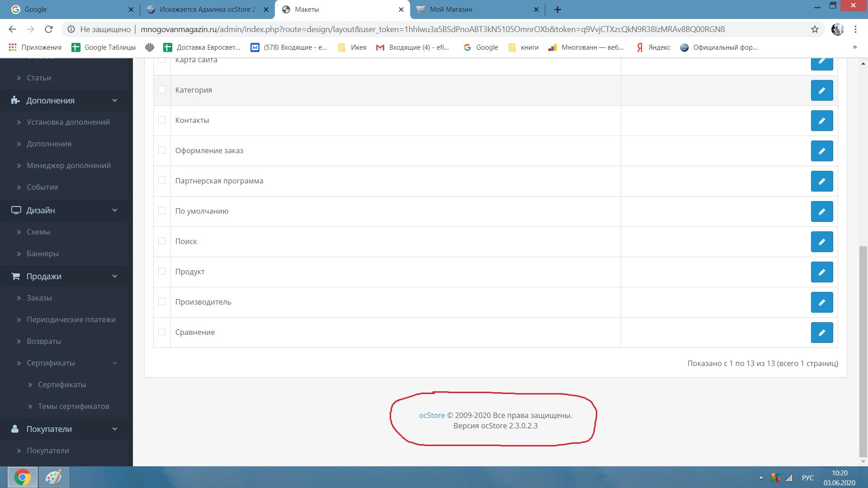Show more bookmarks overflow chevron
The width and height of the screenshot is (868, 488).
pos(854,47)
